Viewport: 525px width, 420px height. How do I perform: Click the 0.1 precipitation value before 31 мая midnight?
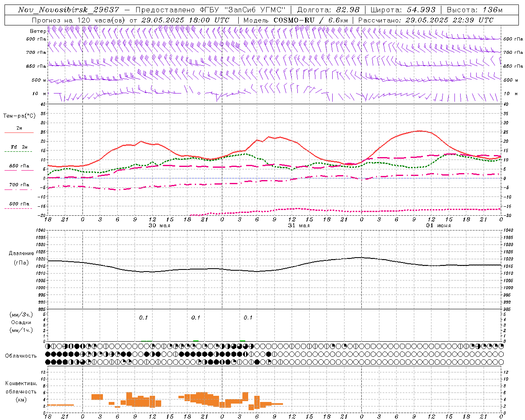196,317
